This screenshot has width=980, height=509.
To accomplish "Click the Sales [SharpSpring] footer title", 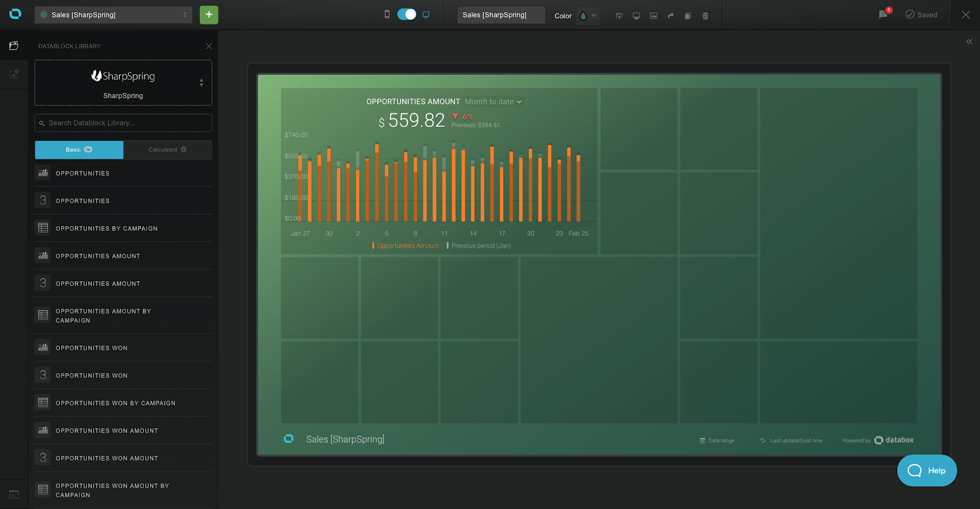I will coord(345,439).
